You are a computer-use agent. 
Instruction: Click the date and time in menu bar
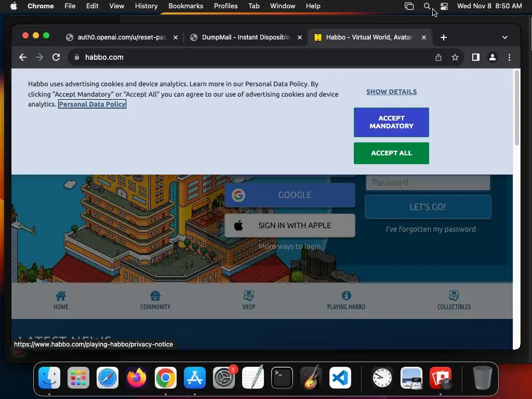[489, 6]
